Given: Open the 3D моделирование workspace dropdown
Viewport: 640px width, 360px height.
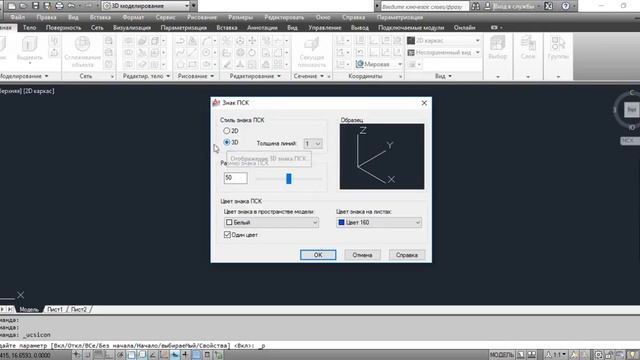Looking at the screenshot, I should (146, 6).
